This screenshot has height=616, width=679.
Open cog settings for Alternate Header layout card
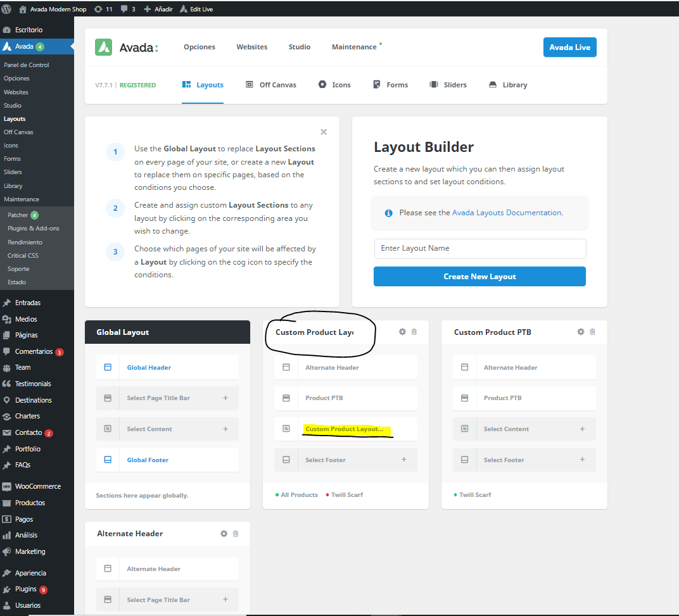tap(224, 533)
